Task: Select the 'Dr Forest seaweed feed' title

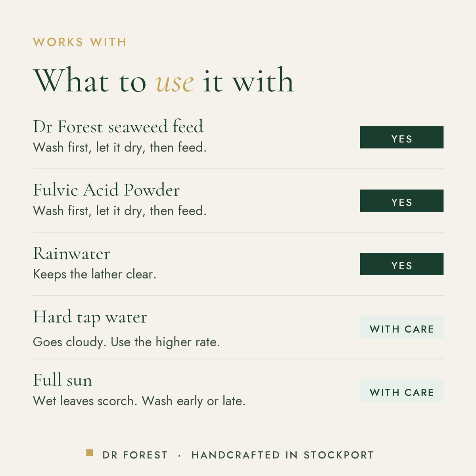Action: pyautogui.click(x=118, y=127)
